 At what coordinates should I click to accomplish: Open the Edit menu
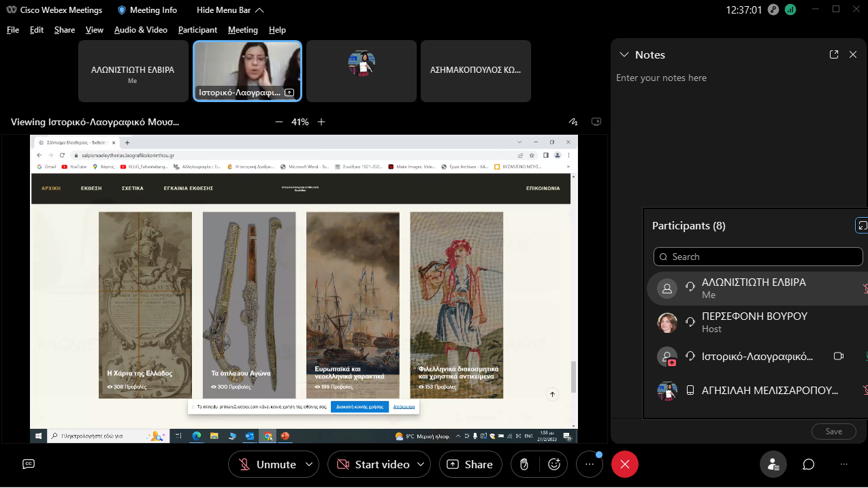click(x=37, y=30)
